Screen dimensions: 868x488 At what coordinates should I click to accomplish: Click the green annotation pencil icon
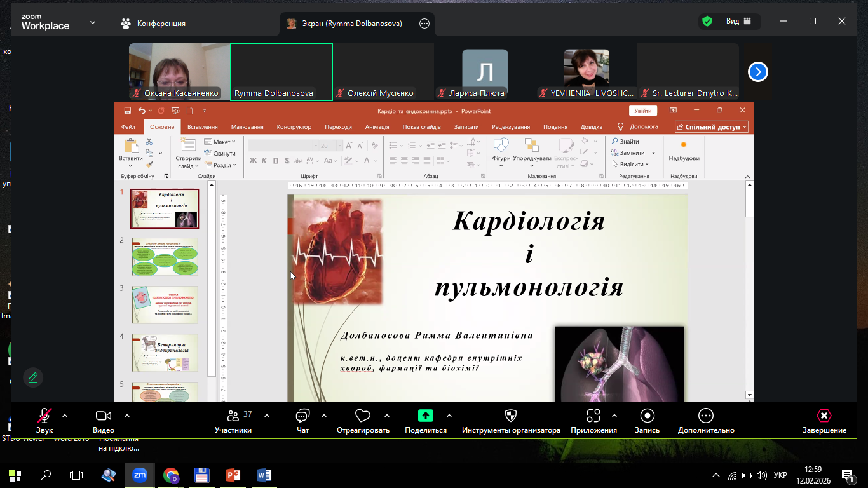pyautogui.click(x=33, y=377)
